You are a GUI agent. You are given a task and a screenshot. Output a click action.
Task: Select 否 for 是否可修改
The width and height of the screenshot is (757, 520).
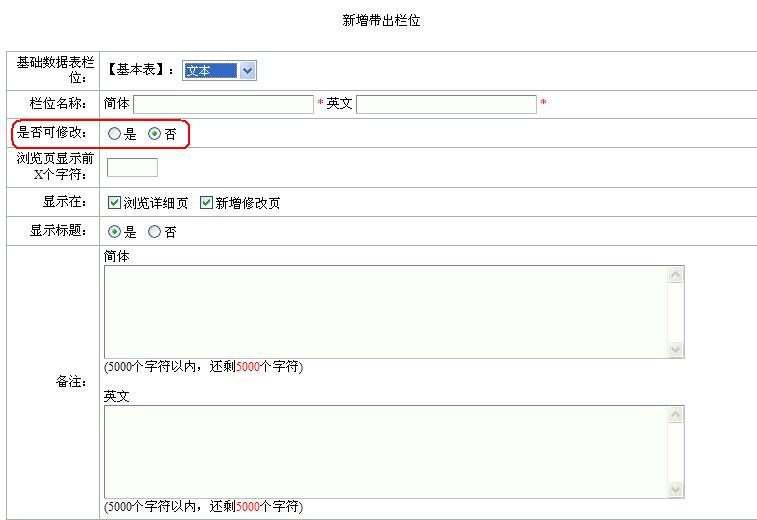point(154,134)
